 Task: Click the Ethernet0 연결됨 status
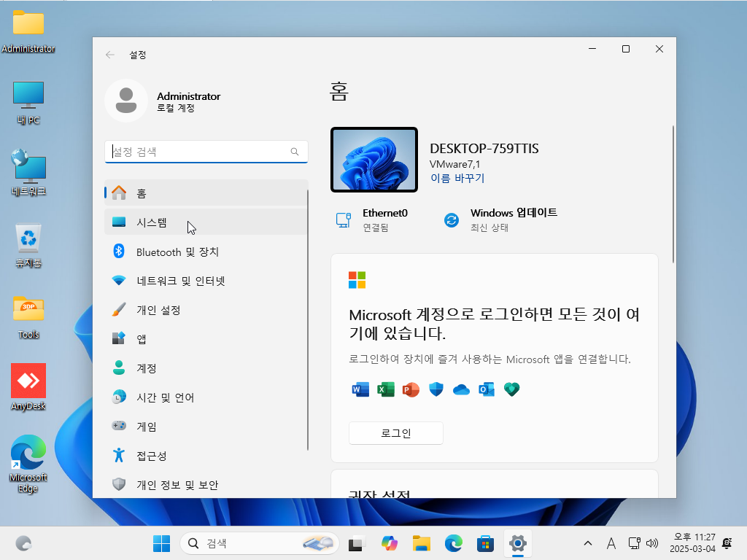(x=371, y=220)
